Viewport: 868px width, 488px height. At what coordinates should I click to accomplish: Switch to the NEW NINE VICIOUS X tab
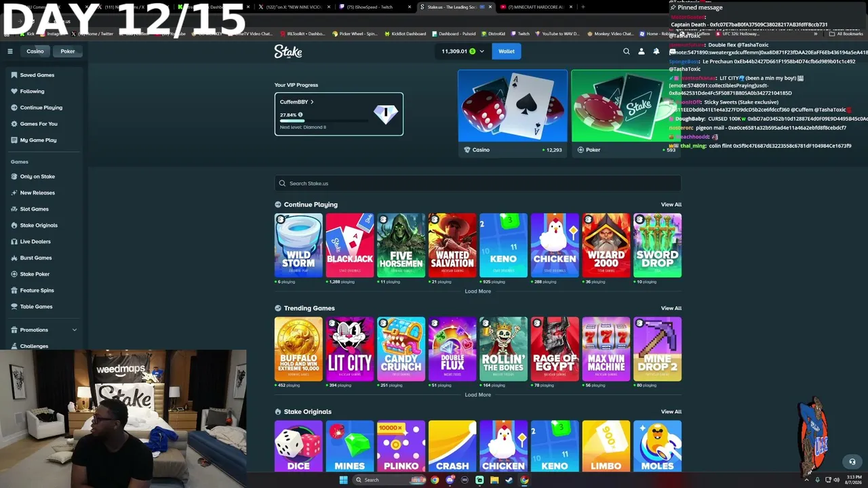click(x=295, y=7)
